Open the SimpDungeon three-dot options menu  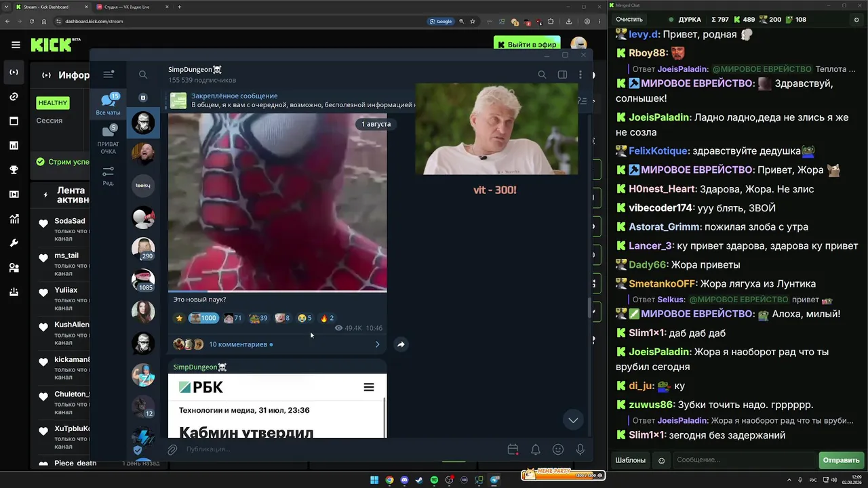pos(580,75)
